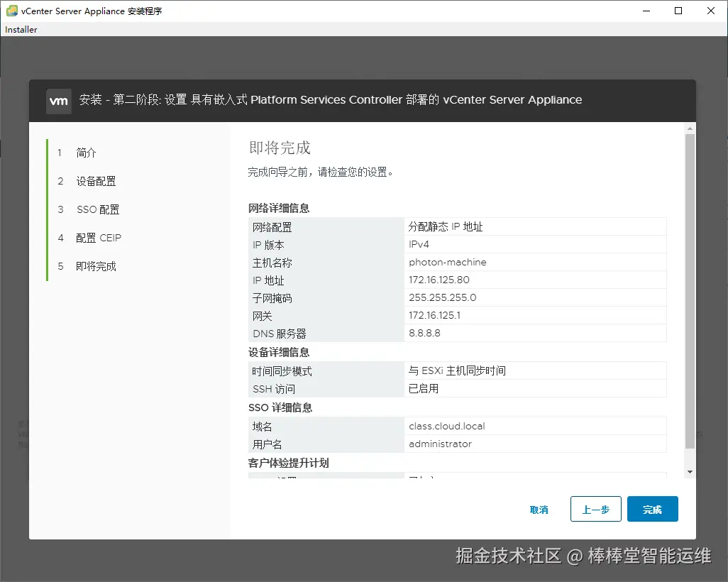Click the 上一步 (Back) button
This screenshot has width=728, height=582.
click(x=596, y=509)
